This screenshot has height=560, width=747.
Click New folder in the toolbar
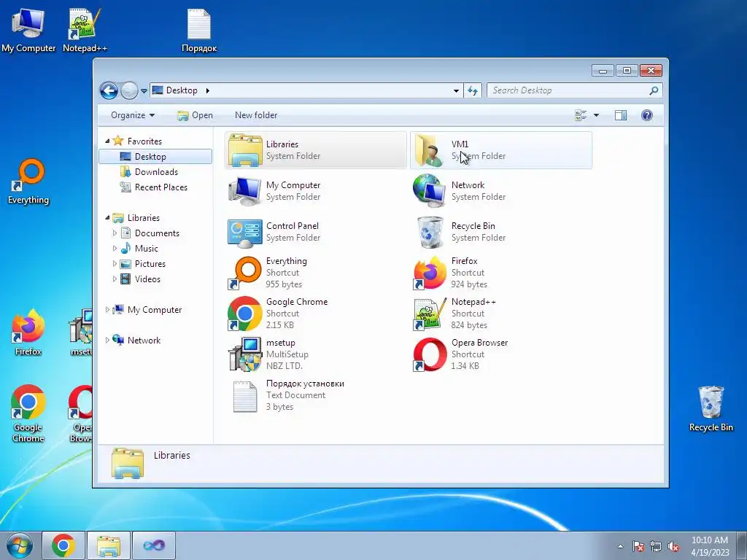tap(256, 115)
